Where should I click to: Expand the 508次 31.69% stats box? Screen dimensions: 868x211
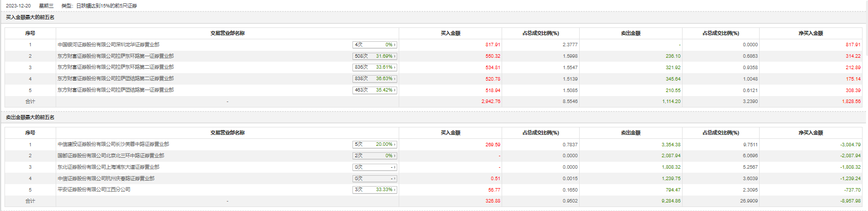(x=375, y=56)
